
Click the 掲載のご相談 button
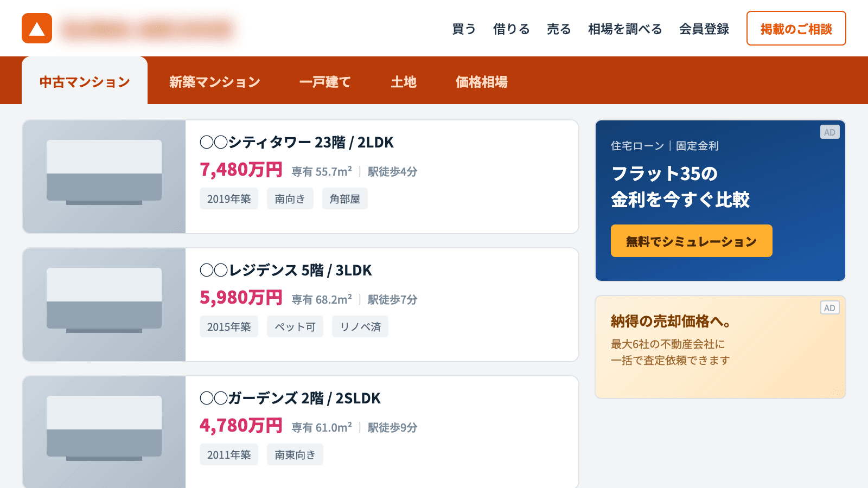click(x=796, y=28)
